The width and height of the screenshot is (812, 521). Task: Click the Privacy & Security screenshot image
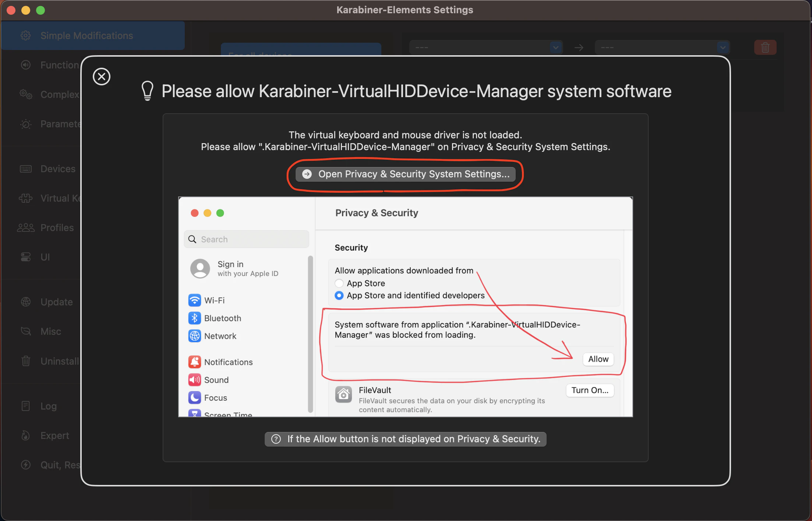click(405, 307)
